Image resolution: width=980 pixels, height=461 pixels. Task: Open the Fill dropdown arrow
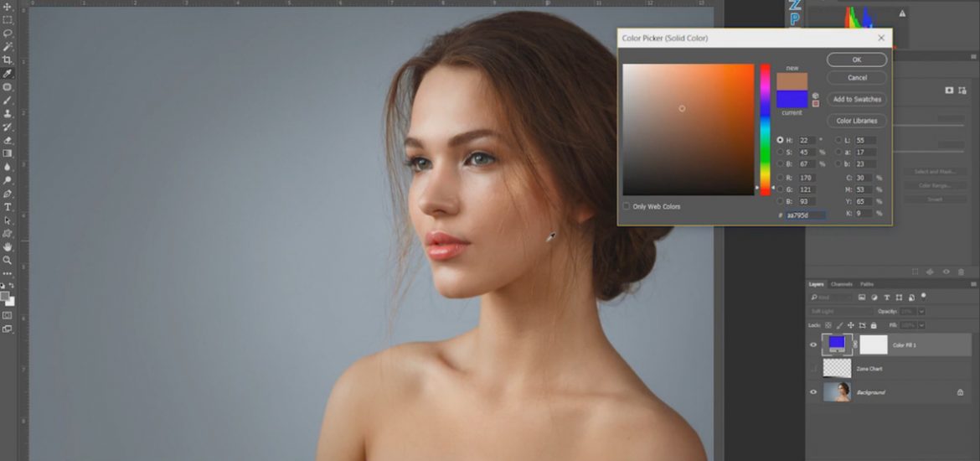tap(921, 325)
